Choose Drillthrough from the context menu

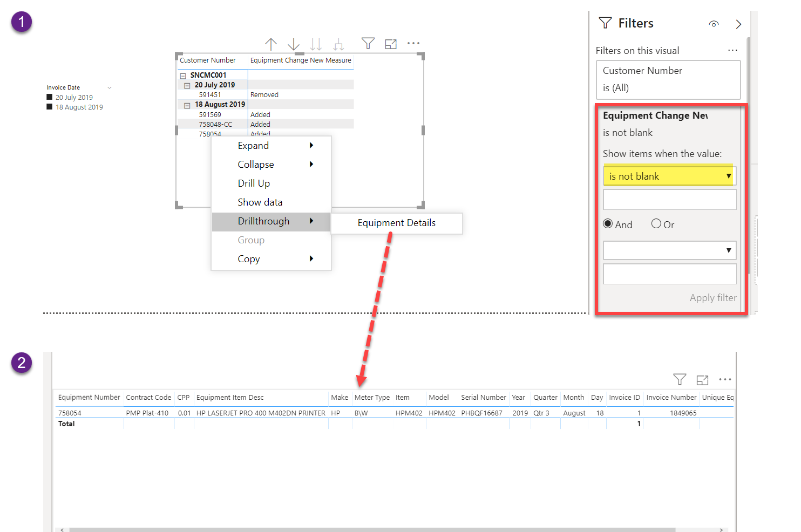[x=263, y=221]
